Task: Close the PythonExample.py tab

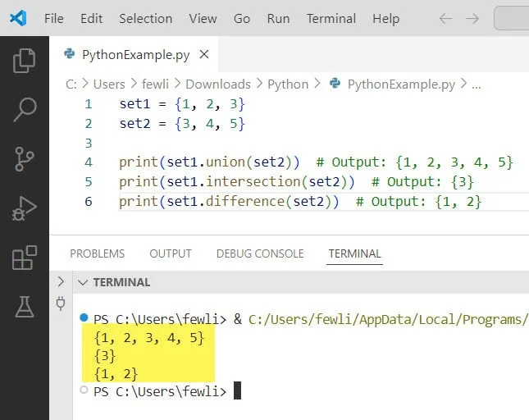Action: pos(204,54)
